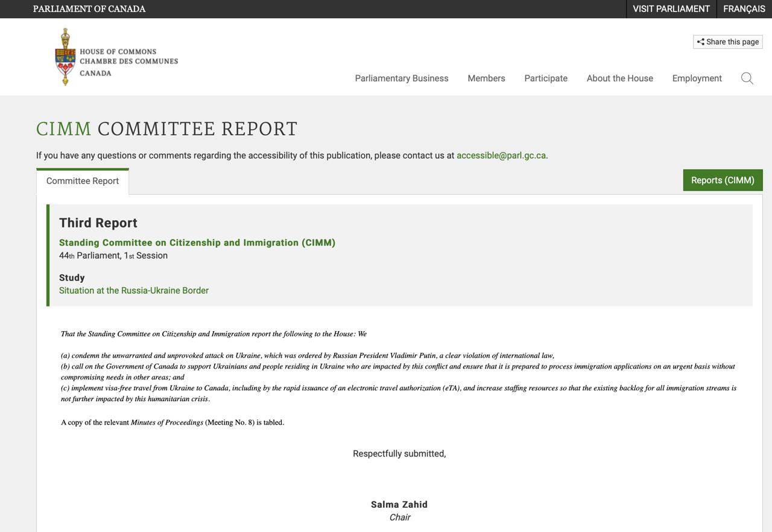Click the green CIMM heading text
Image resolution: width=772 pixels, height=532 pixels.
(x=64, y=128)
